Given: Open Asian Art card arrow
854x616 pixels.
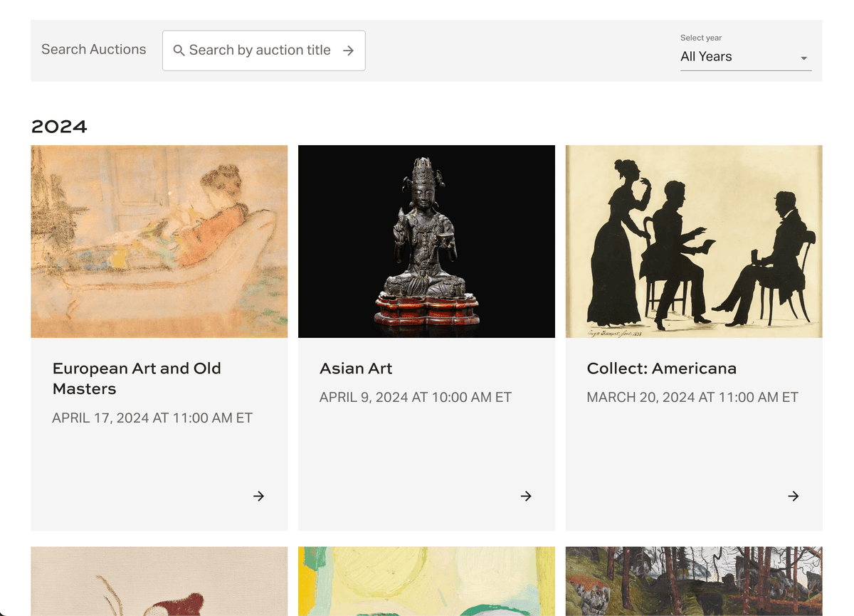Looking at the screenshot, I should click(x=526, y=496).
